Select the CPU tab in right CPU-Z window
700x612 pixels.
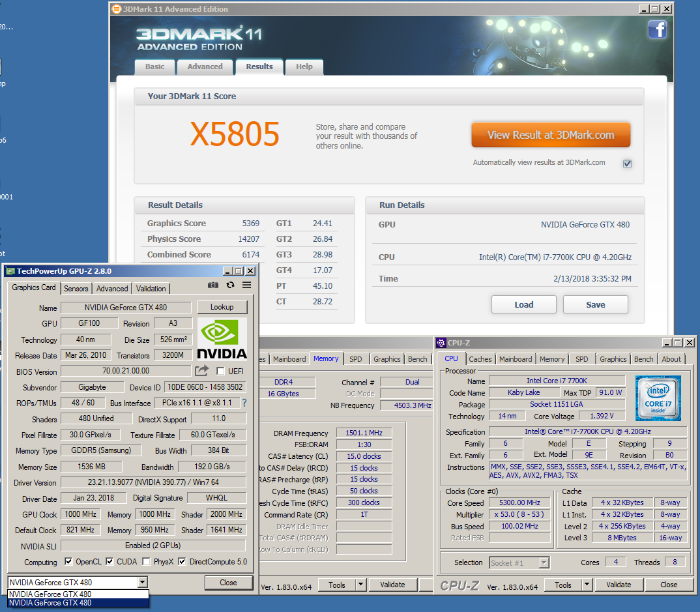pos(451,358)
